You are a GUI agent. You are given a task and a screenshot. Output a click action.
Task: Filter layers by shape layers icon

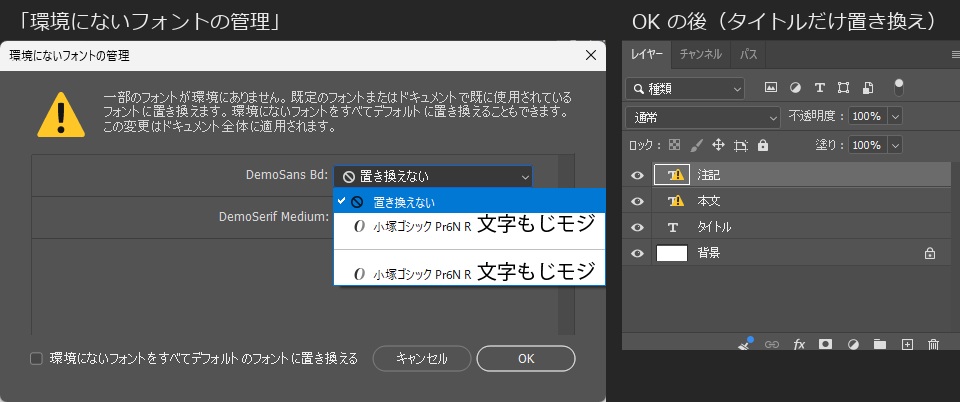844,87
